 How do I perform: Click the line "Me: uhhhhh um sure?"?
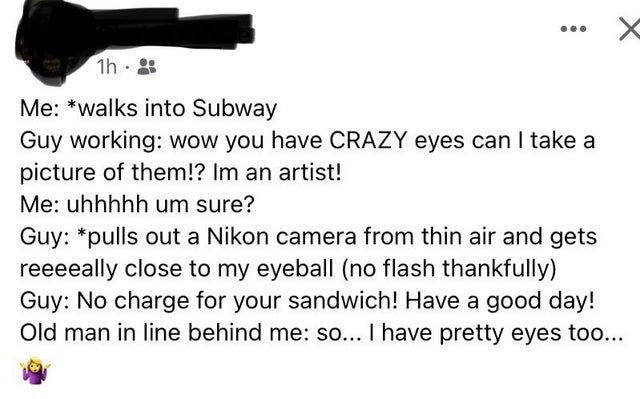coord(137,204)
